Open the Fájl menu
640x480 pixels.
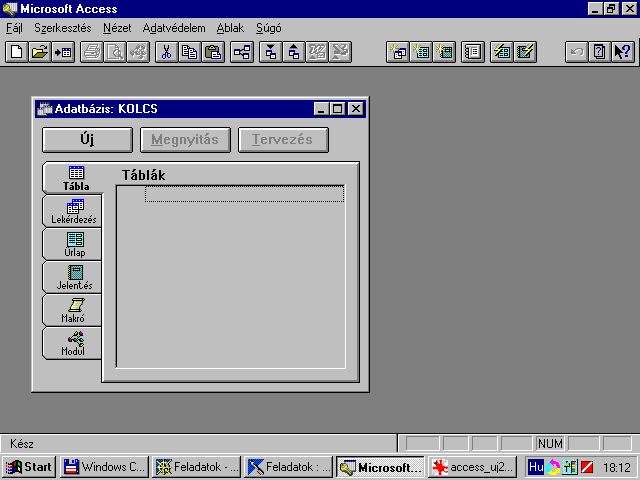pos(14,28)
